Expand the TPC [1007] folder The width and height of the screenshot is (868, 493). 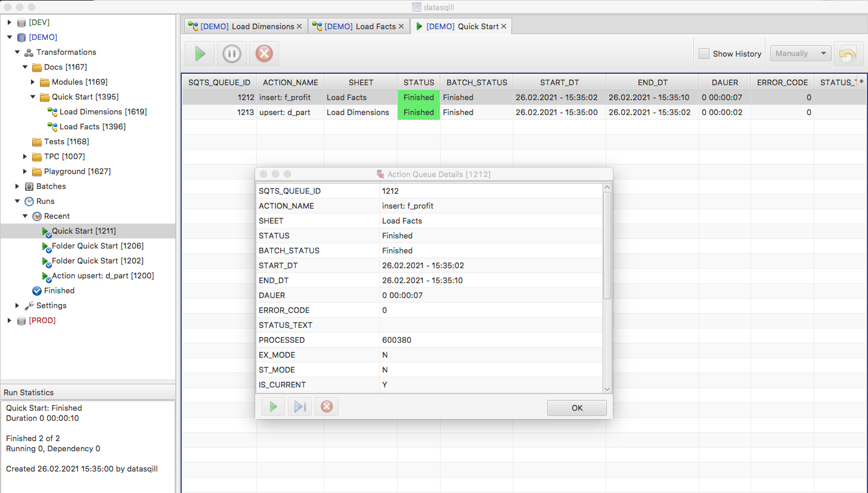25,156
